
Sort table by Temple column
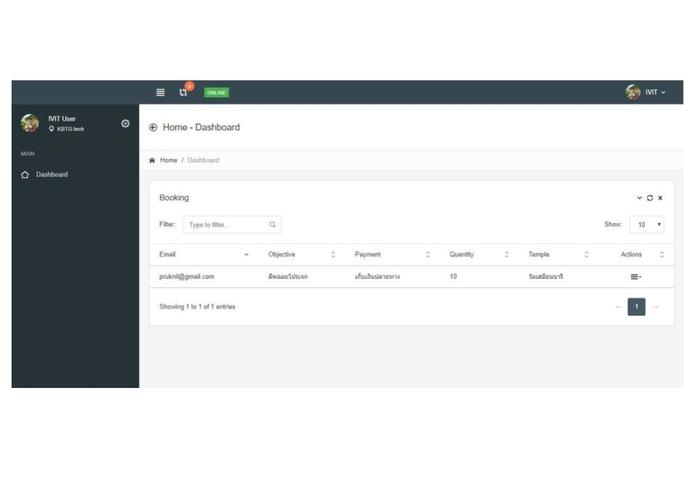point(558,254)
